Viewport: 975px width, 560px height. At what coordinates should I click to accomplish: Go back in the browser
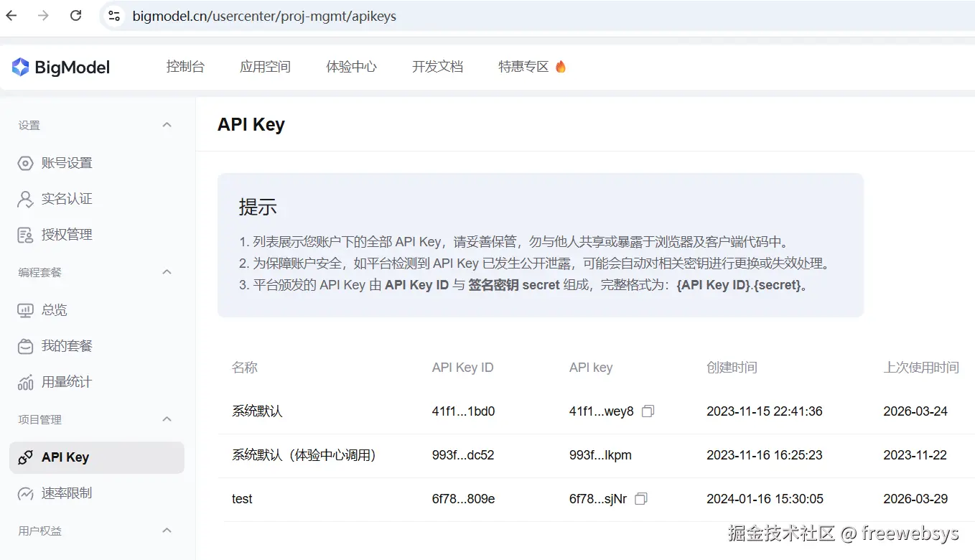pyautogui.click(x=11, y=16)
